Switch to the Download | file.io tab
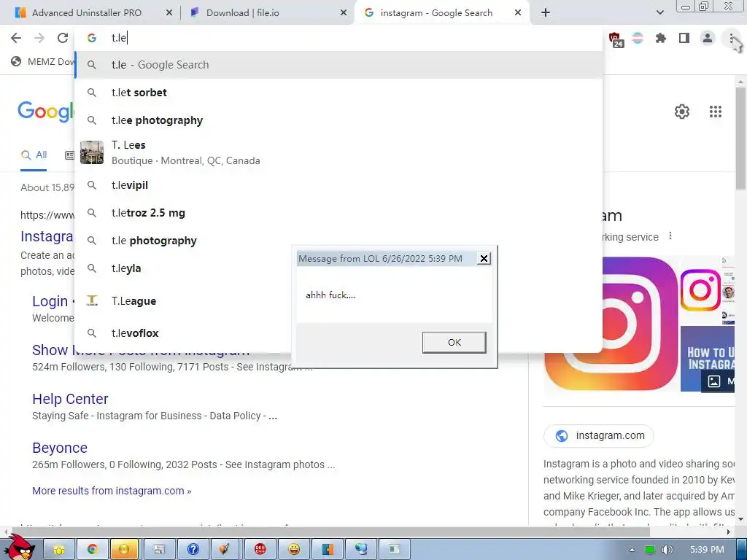747x560 pixels. click(x=242, y=13)
